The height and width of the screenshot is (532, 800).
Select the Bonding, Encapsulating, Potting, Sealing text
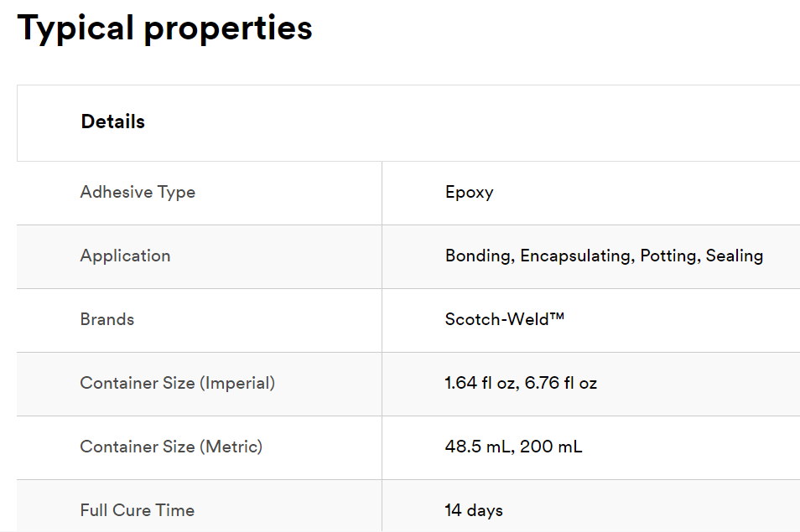604,256
